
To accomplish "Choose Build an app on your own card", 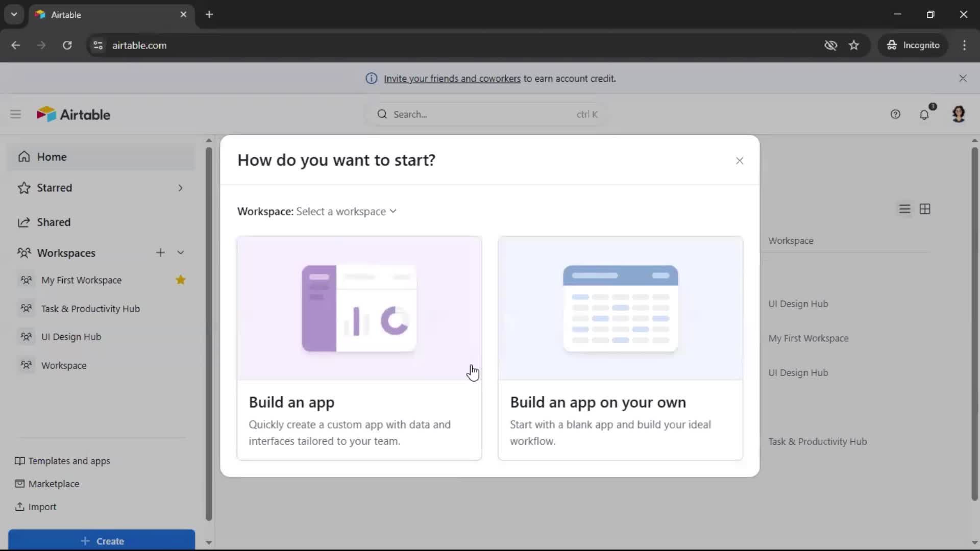I will tap(621, 348).
